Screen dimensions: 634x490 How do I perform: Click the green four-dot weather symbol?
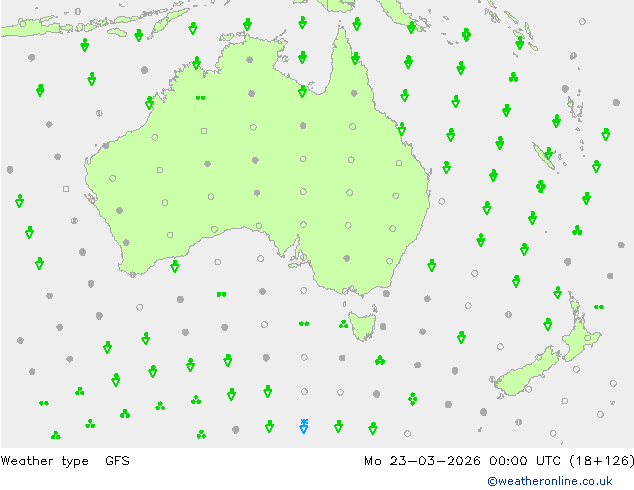(x=412, y=399)
